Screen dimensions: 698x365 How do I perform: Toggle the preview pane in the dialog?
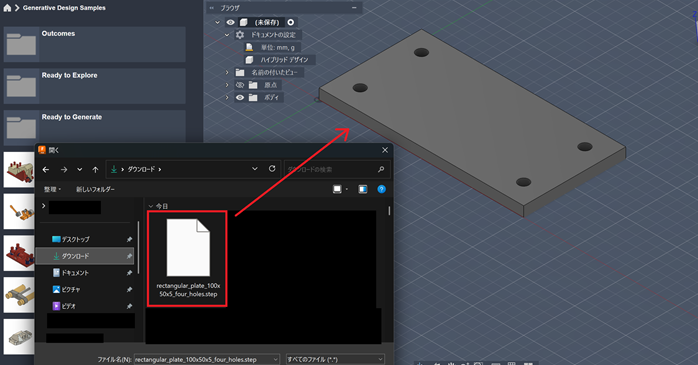click(x=363, y=189)
